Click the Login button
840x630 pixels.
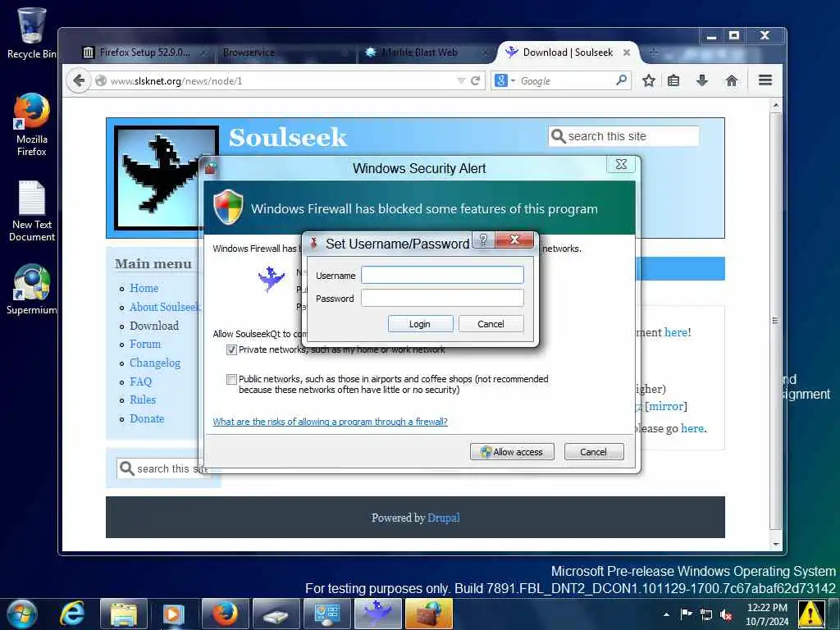(x=421, y=323)
